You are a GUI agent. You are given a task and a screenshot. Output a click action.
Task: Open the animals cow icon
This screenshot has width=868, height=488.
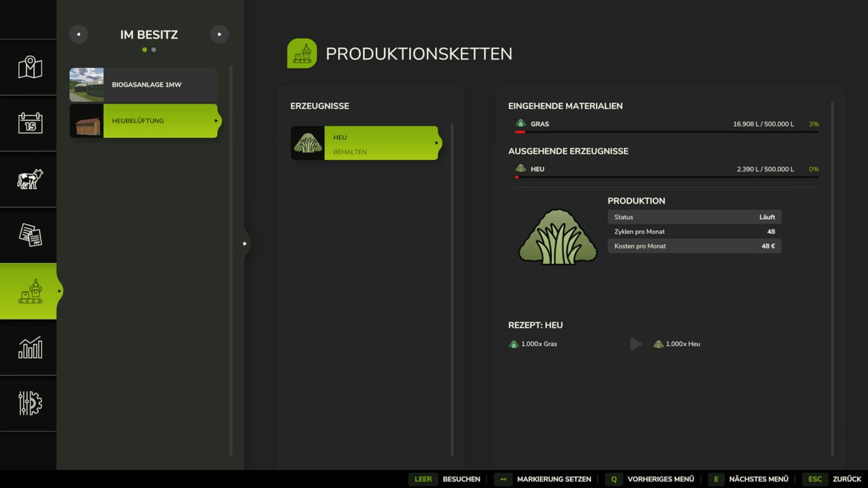(x=29, y=179)
